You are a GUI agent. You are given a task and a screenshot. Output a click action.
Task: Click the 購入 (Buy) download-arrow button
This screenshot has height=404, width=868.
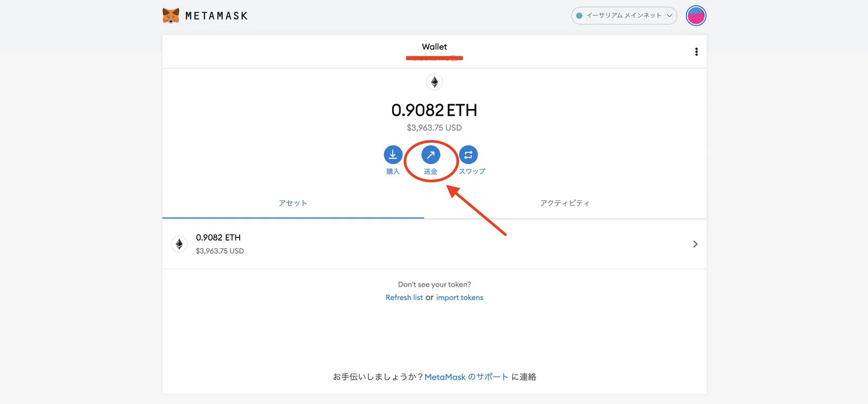click(x=393, y=155)
